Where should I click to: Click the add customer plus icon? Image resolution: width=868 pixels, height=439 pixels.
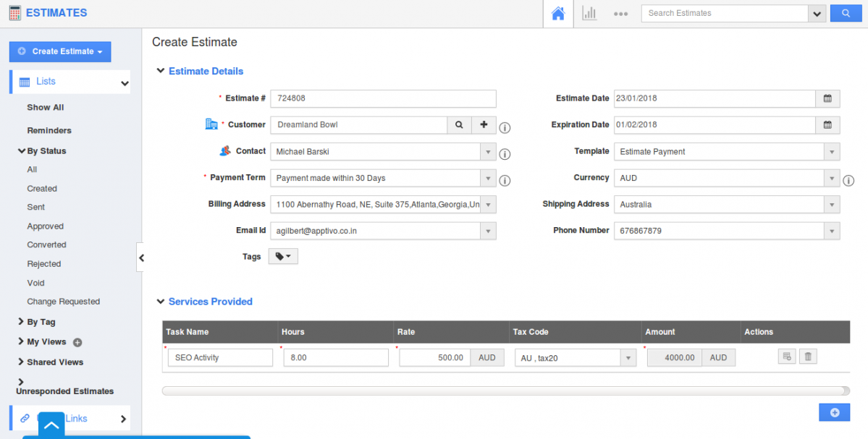[484, 125]
